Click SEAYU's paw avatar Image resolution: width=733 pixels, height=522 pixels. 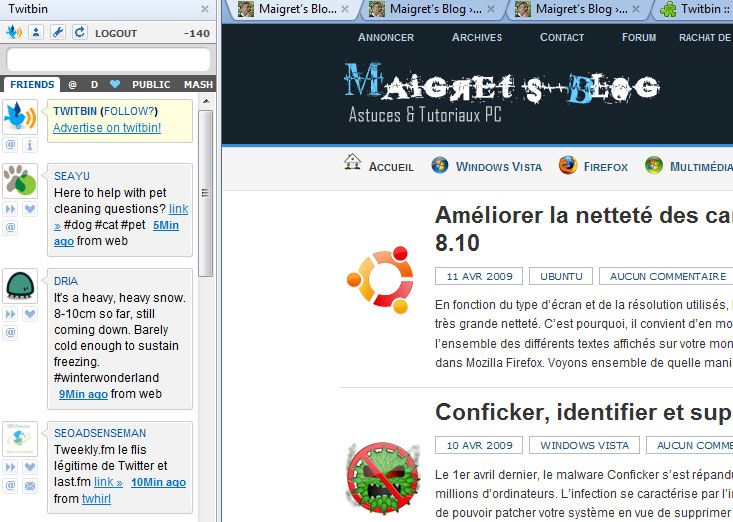20,181
